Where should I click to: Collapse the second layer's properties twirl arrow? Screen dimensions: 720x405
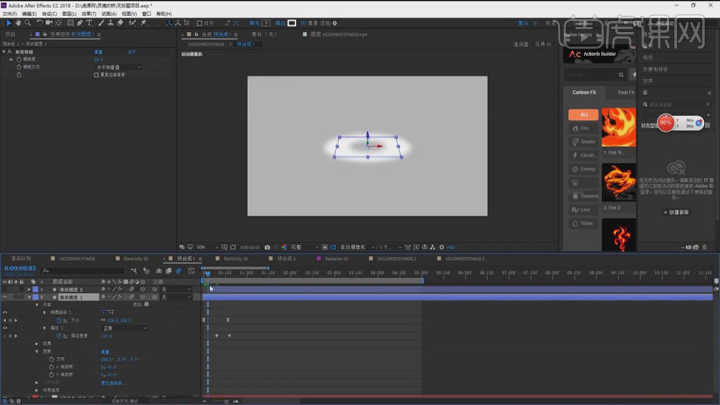pos(28,297)
